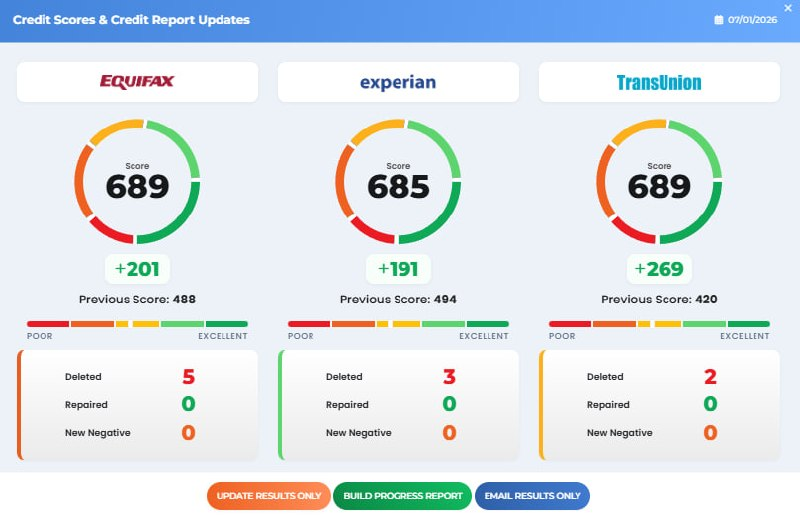Click 'Previous Score: 488' text
Screen dimensions: 800x515
pyautogui.click(x=137, y=299)
